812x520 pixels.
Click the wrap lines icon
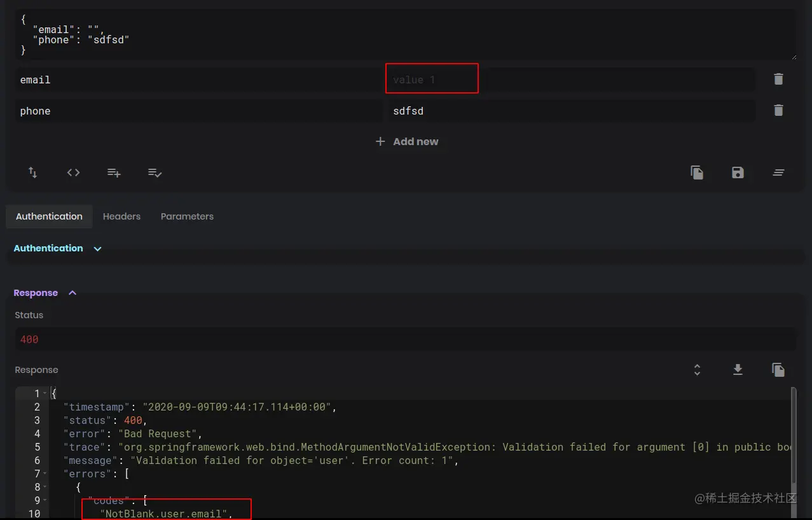pyautogui.click(x=778, y=172)
